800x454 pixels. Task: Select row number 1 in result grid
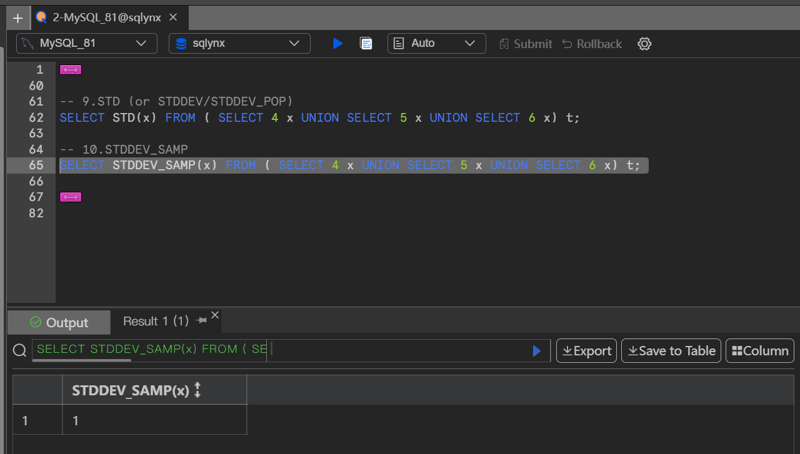coord(37,420)
